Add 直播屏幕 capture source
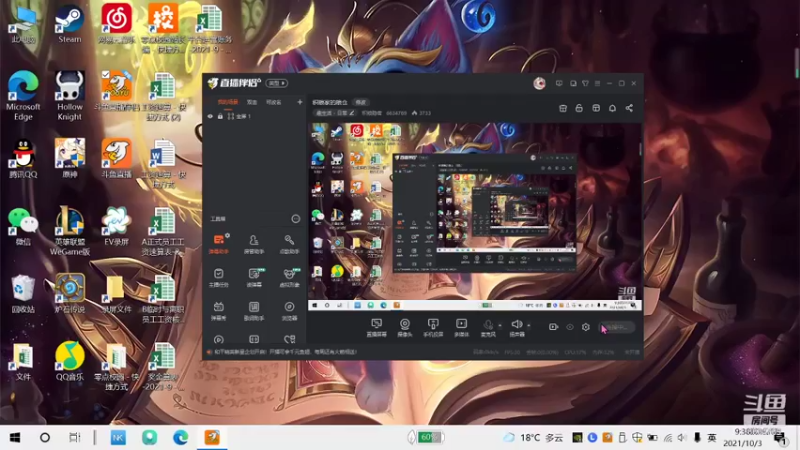800x450 pixels. [377, 327]
